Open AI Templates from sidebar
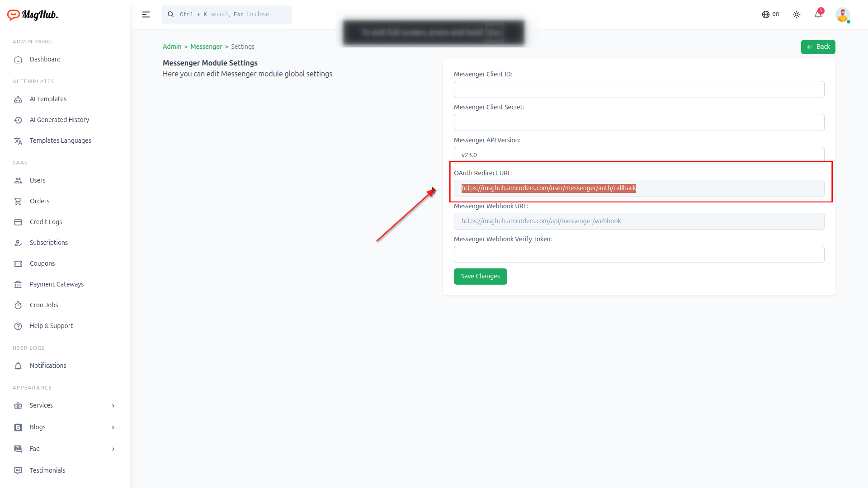 point(48,99)
